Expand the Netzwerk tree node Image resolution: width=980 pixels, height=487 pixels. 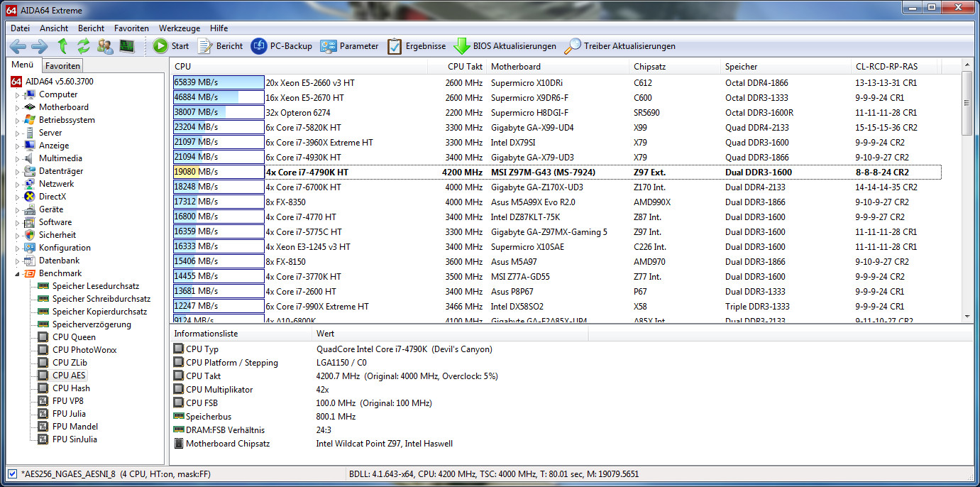[18, 184]
